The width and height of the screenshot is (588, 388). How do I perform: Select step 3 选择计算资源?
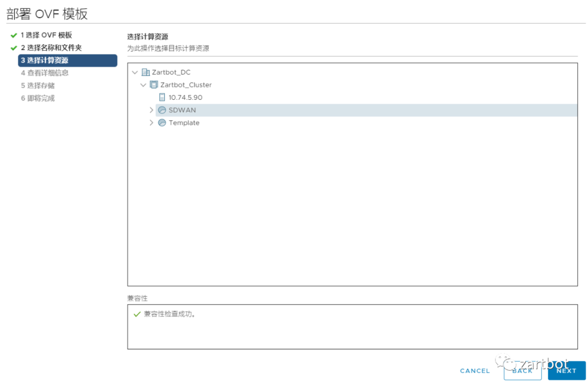(68, 60)
